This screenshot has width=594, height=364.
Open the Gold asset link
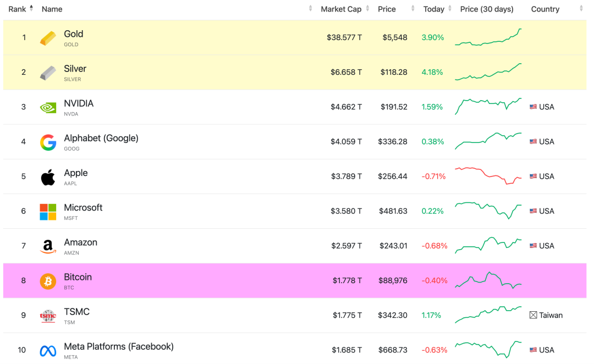pyautogui.click(x=74, y=34)
